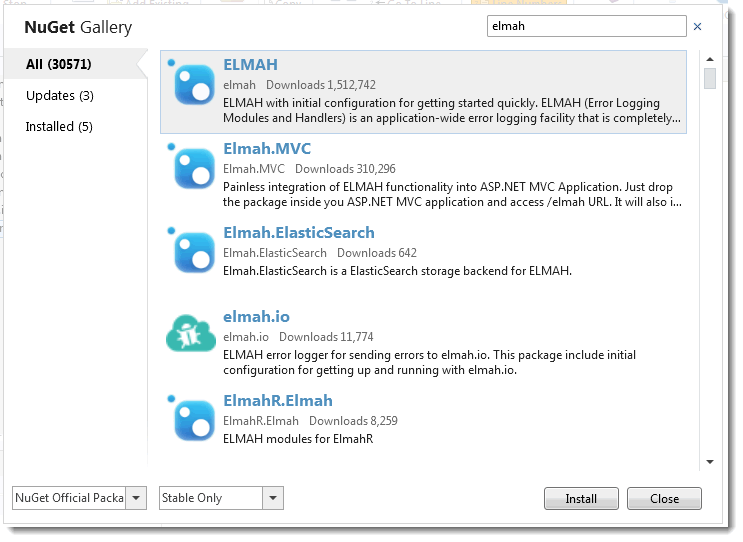Click the 'ElasticSearch storage backend' description
The height and width of the screenshot is (542, 743).
(x=398, y=271)
